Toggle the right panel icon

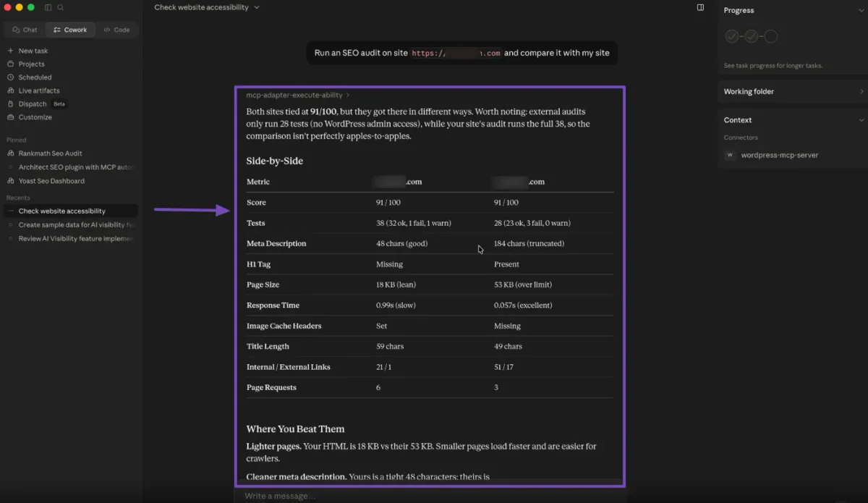coord(700,7)
